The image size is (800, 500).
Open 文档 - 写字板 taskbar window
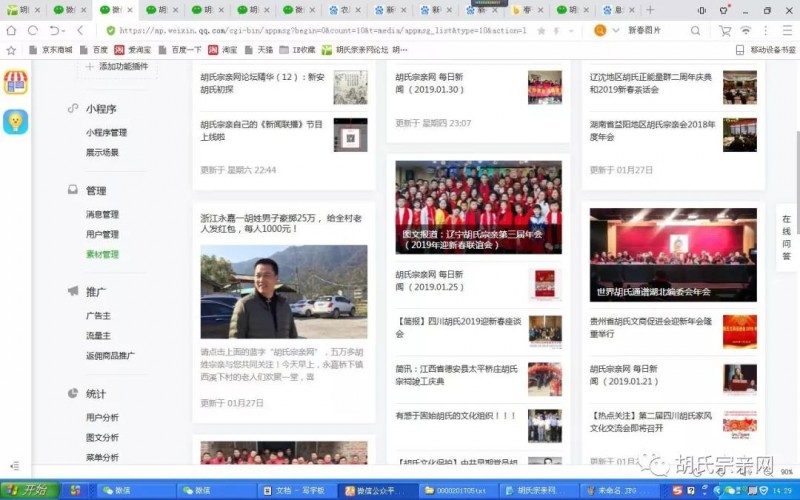(295, 490)
